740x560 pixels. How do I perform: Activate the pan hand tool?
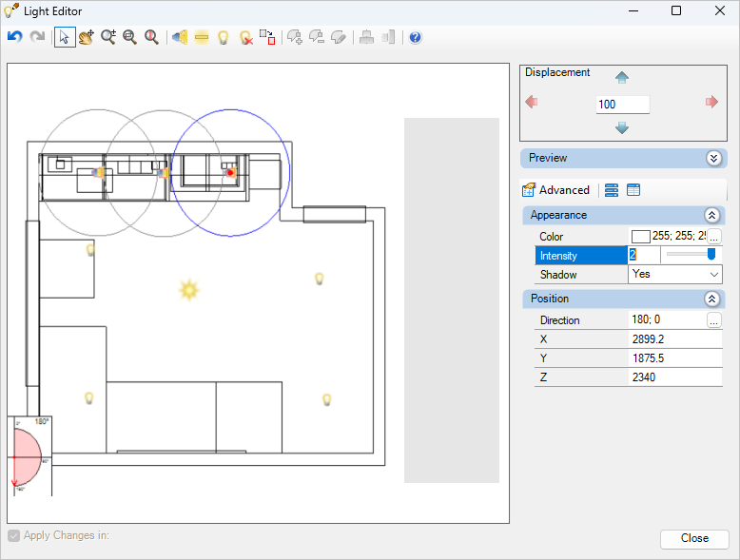87,37
